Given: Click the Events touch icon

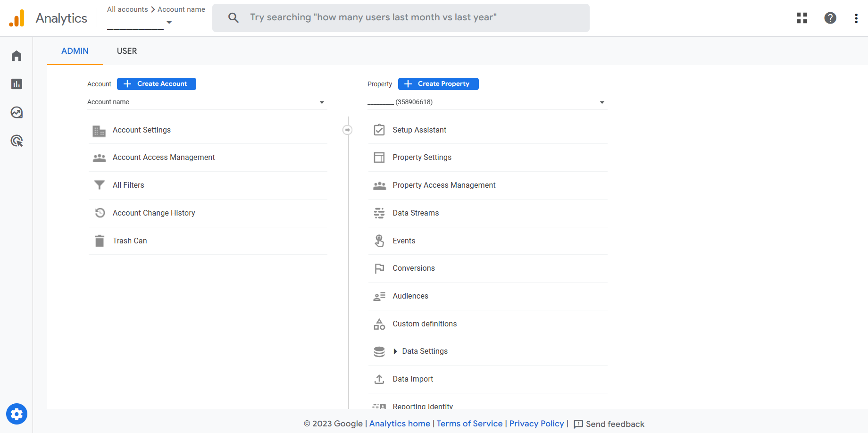Looking at the screenshot, I should pos(379,241).
